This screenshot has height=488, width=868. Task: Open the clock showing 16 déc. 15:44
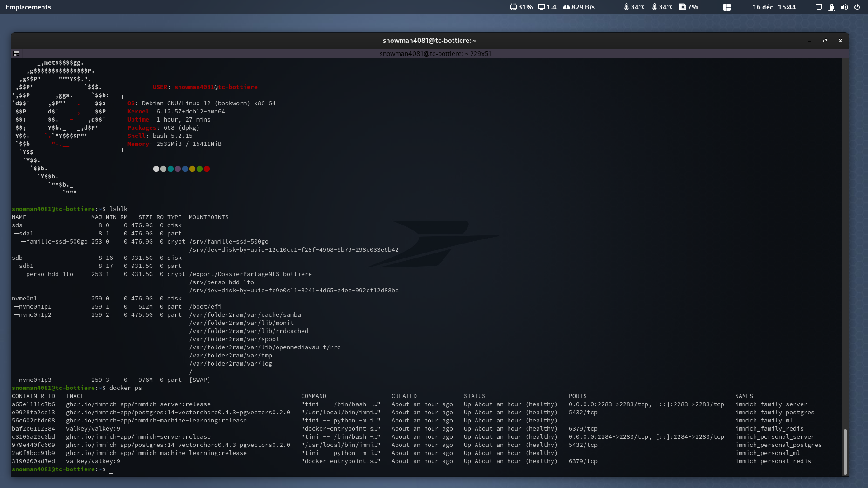[x=774, y=7]
